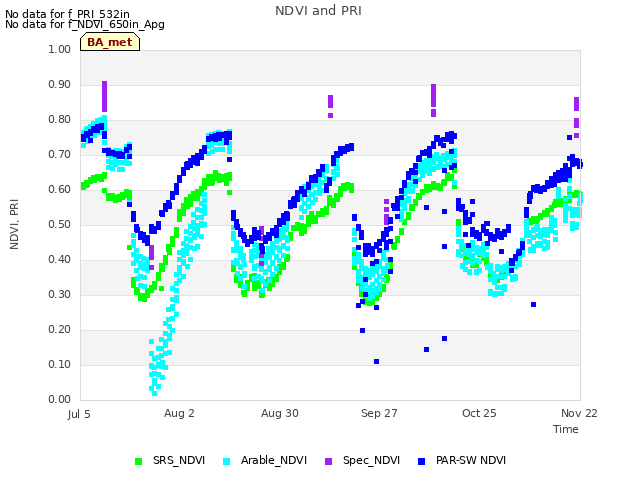Click the 0.10 y-axis tick label
The image size is (640, 480).
[60, 364]
